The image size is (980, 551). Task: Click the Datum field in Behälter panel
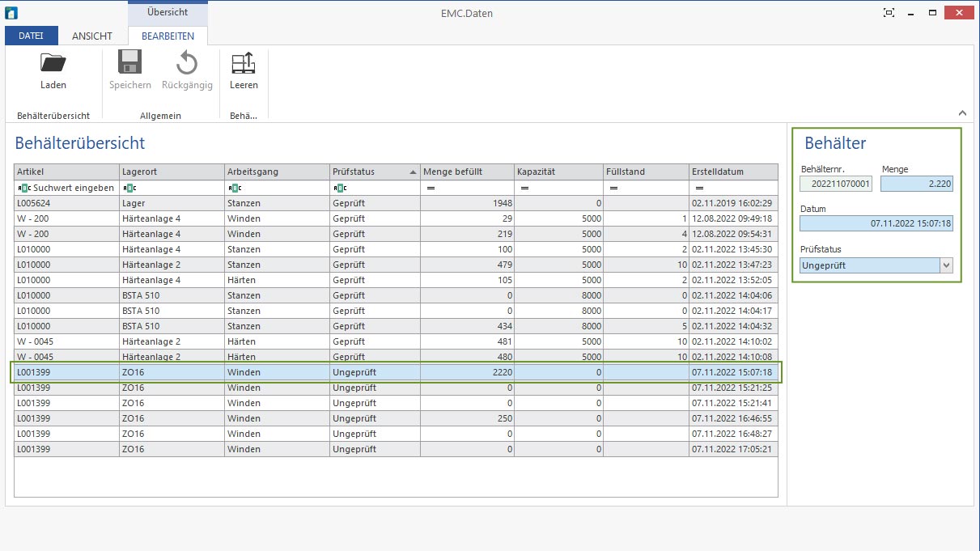(x=876, y=223)
